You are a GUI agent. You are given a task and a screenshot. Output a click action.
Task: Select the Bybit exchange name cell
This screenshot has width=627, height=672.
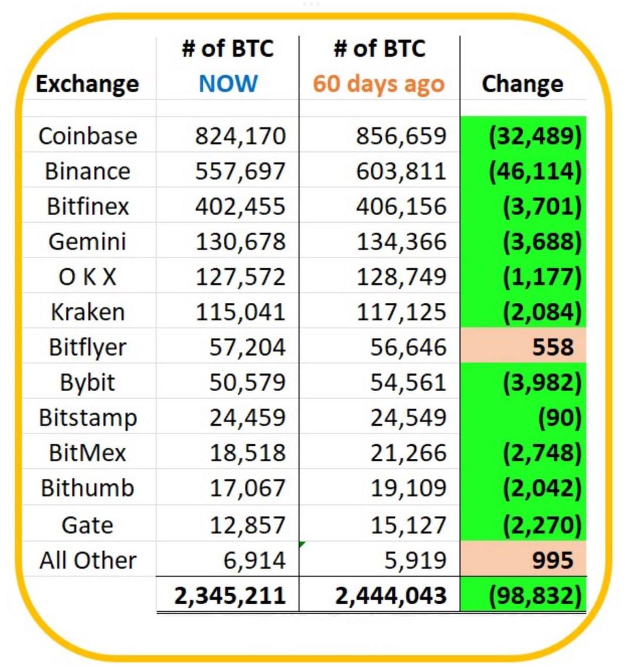click(x=88, y=382)
